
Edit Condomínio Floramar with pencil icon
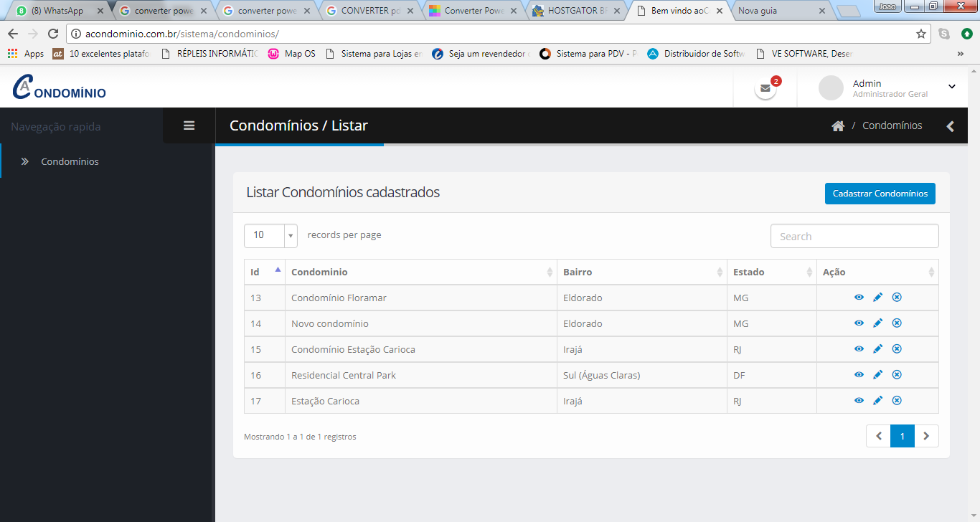coord(877,298)
